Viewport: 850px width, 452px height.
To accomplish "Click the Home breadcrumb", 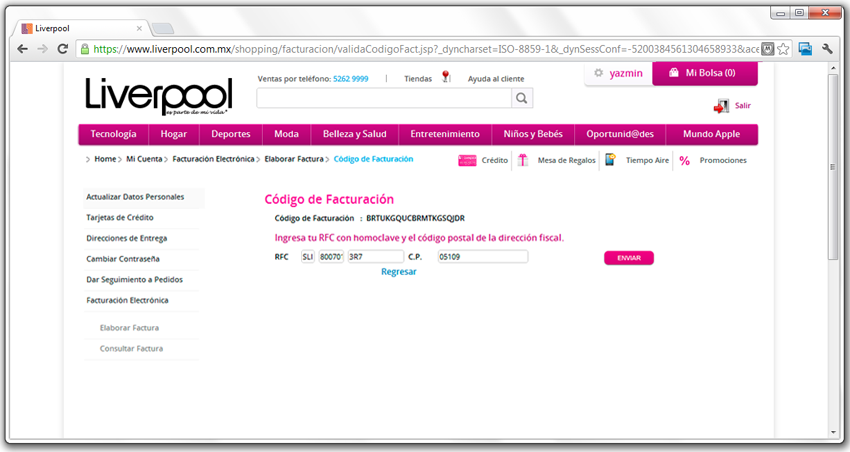I will tap(105, 159).
